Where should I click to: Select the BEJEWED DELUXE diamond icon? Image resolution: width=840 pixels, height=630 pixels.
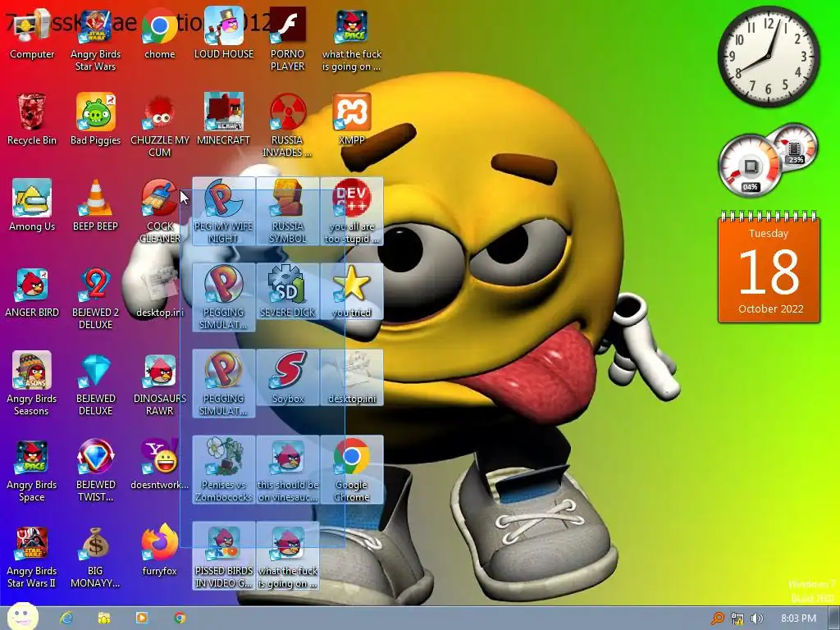coord(95,385)
